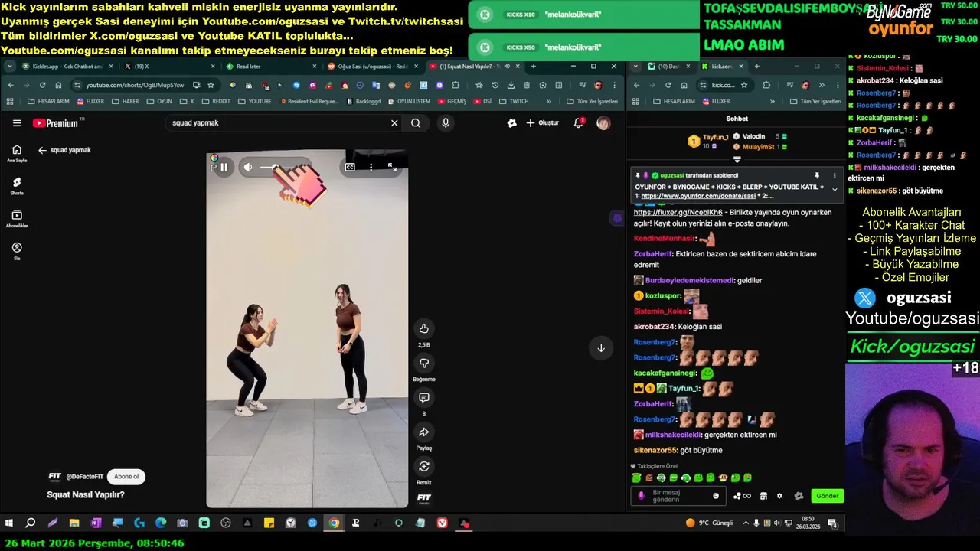
Task: Open a new tab in YouTube window
Action: click(x=534, y=67)
